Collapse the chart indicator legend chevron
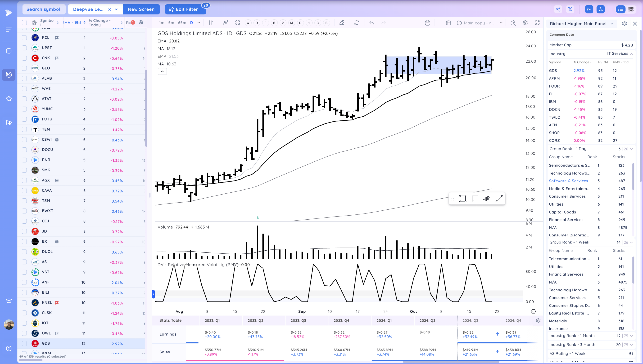 [x=162, y=71]
